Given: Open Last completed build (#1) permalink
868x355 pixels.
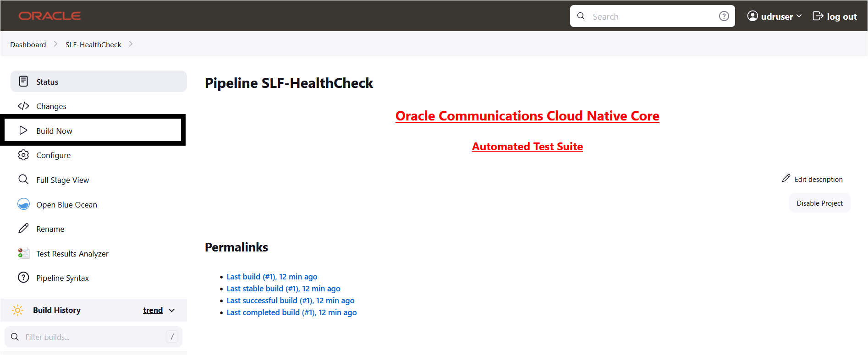Looking at the screenshot, I should point(291,312).
